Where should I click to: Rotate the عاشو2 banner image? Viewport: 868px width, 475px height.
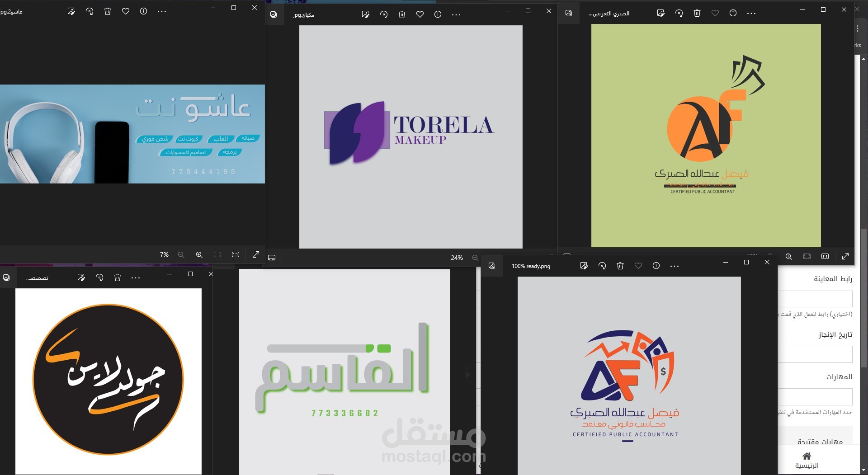click(x=90, y=11)
